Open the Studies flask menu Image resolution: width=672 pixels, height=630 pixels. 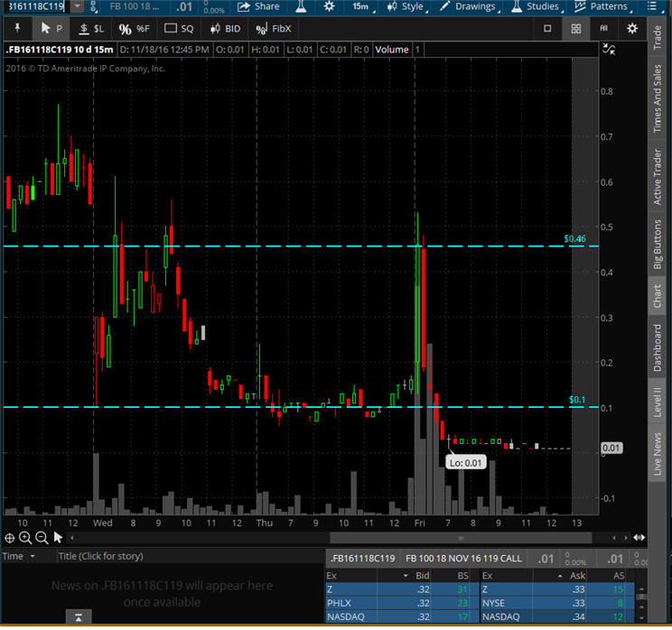(536, 6)
